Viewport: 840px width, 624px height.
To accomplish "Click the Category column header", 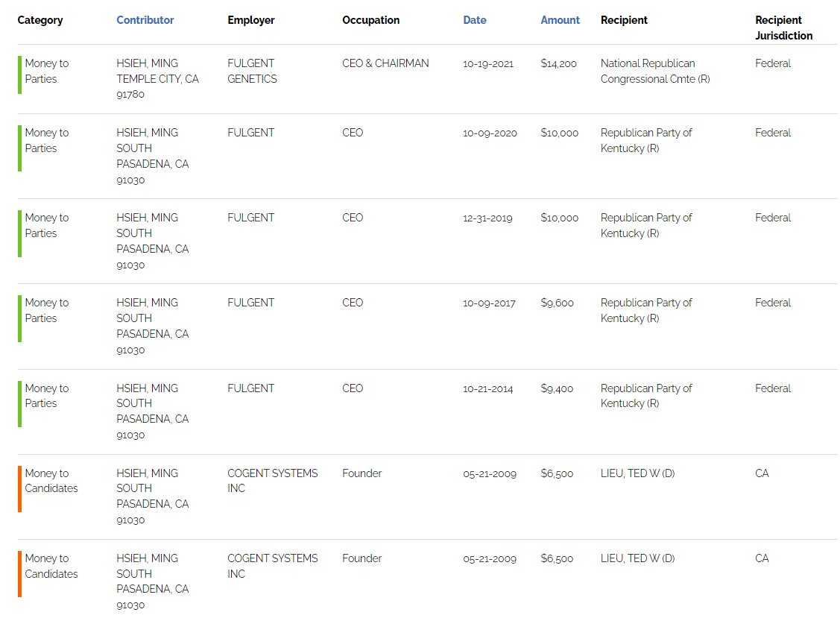I will (40, 20).
